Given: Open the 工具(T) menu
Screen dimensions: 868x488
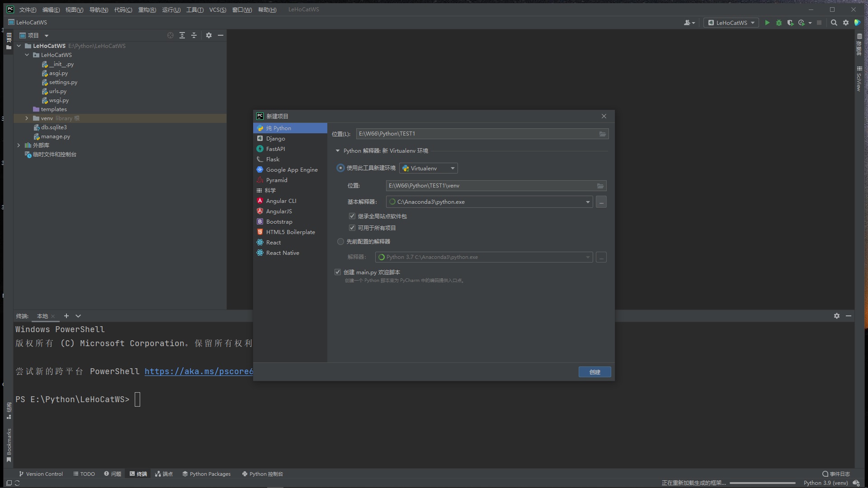Looking at the screenshot, I should [x=195, y=9].
